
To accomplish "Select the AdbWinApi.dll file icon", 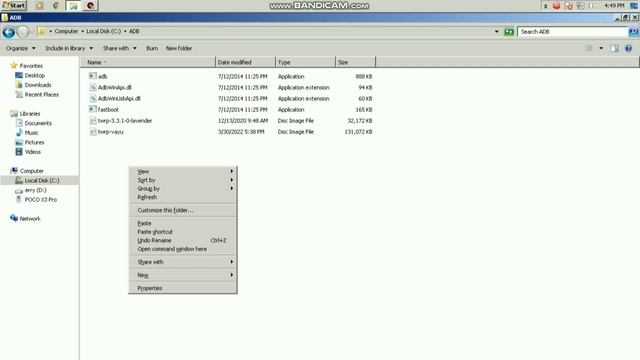I will point(93,87).
